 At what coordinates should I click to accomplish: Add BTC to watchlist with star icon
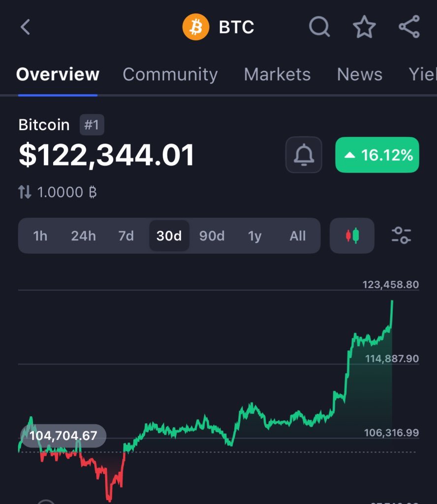pos(364,27)
